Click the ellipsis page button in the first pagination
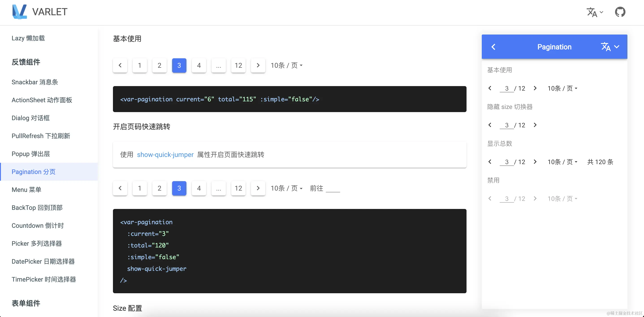644x317 pixels. 218,65
